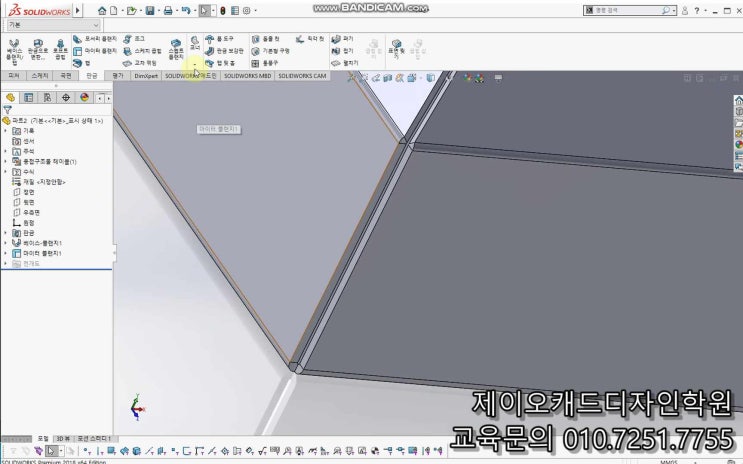Select the Material tree item
This screenshot has width=743, height=464.
(x=39, y=182)
